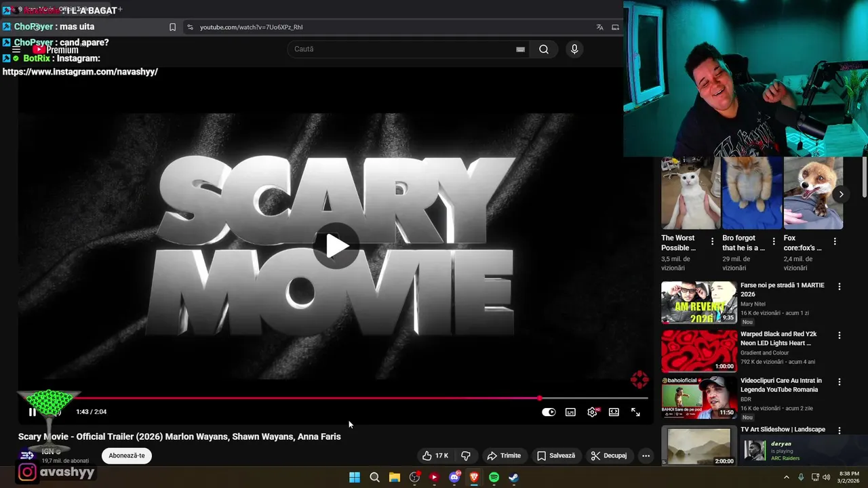Open the on-screen keyboard icon in search box
The image size is (868, 488).
point(520,49)
